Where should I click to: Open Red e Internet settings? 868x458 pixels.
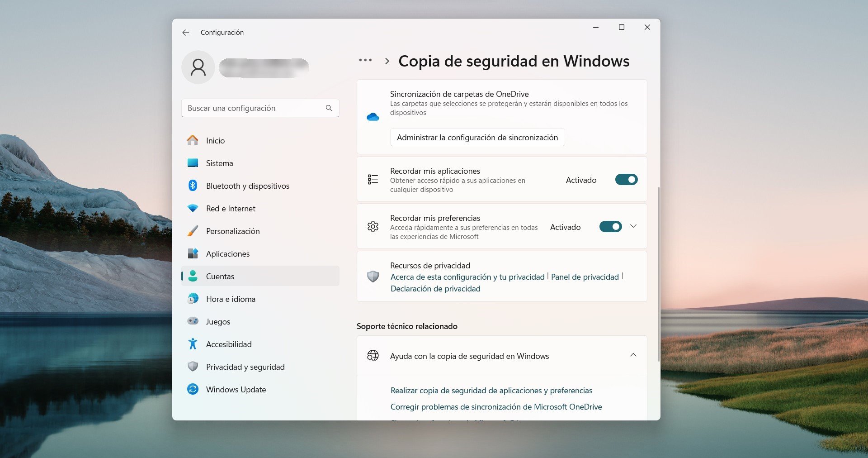tap(260, 208)
